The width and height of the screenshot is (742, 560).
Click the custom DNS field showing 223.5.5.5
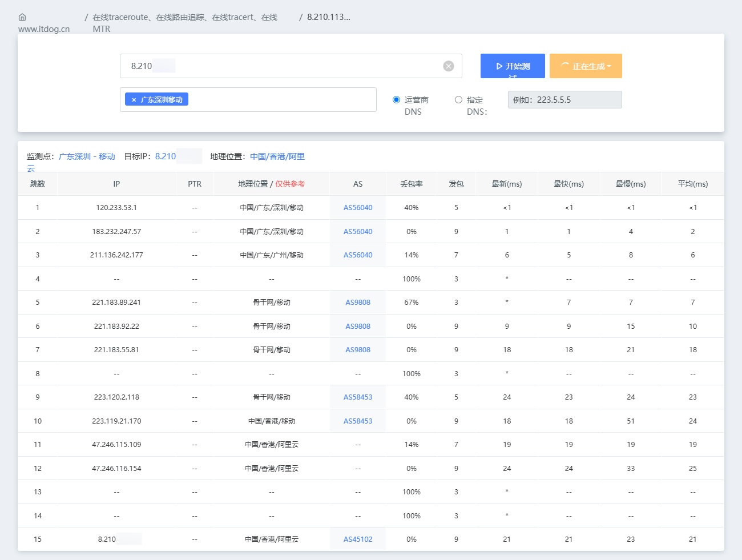point(565,100)
